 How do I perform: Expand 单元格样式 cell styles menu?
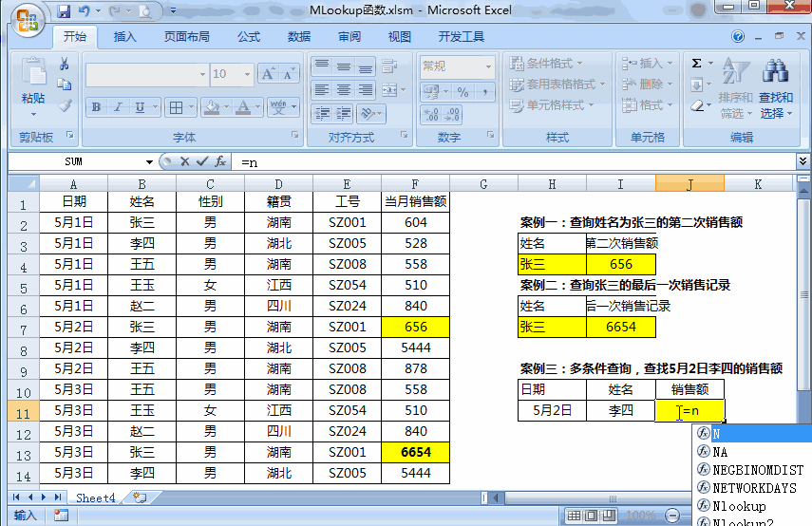tap(552, 105)
